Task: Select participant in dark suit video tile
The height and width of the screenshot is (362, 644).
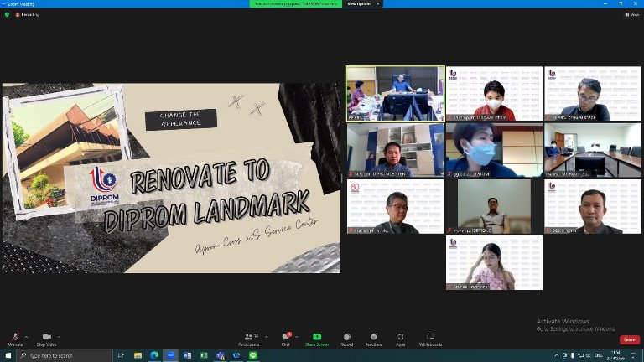Action: click(x=593, y=206)
